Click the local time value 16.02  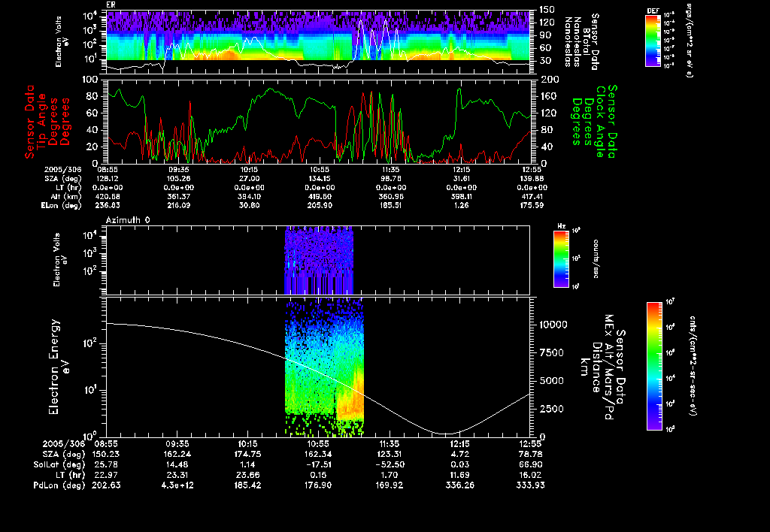tap(530, 475)
